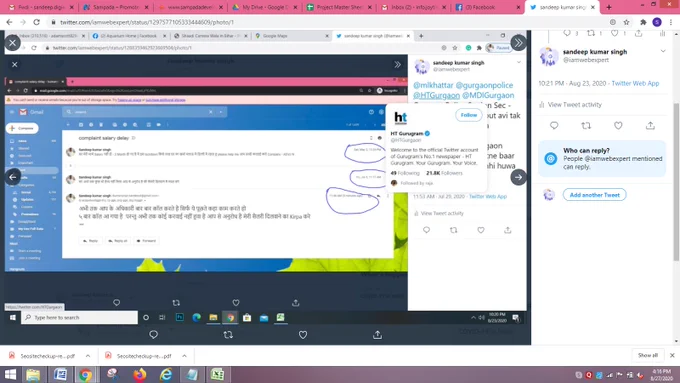Open File Explorer from taskbar
This screenshot has height=383, width=680.
point(33,374)
